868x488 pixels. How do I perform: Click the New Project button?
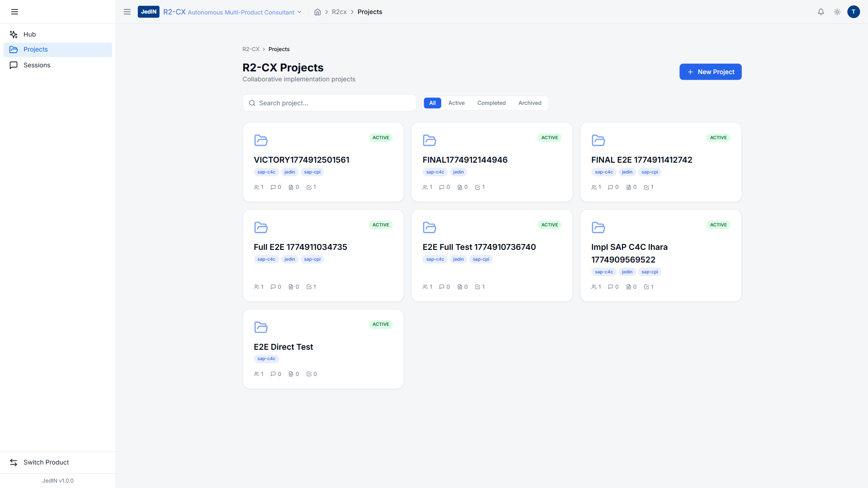[x=710, y=72]
